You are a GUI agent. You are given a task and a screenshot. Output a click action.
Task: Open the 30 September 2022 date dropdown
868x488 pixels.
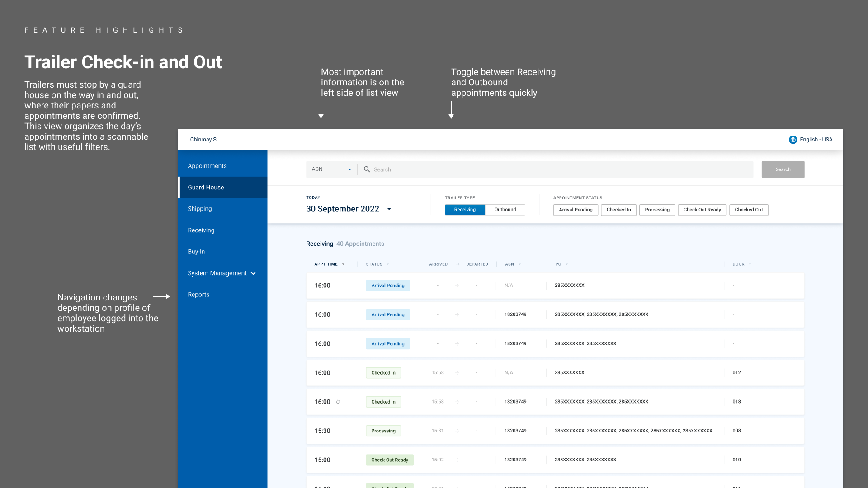[x=389, y=209]
